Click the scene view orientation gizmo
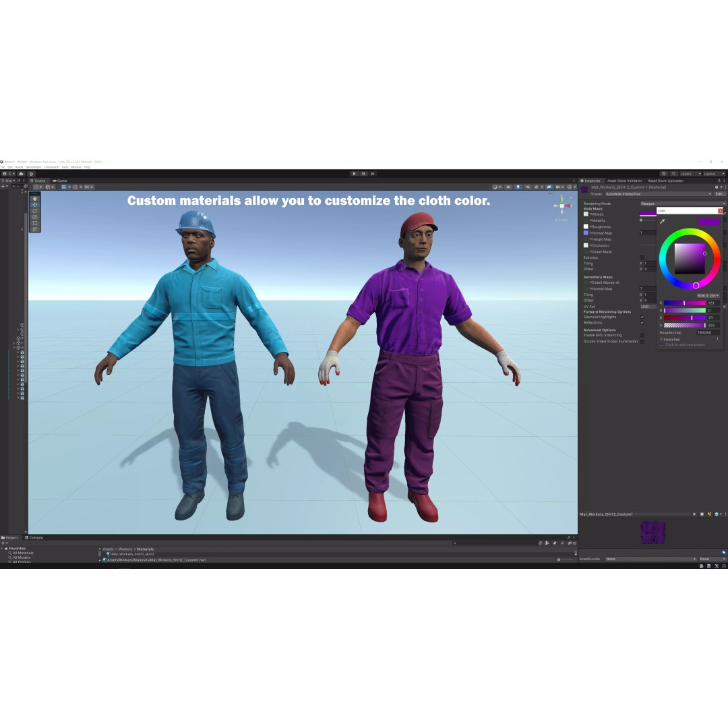728x728 pixels. pyautogui.click(x=562, y=206)
